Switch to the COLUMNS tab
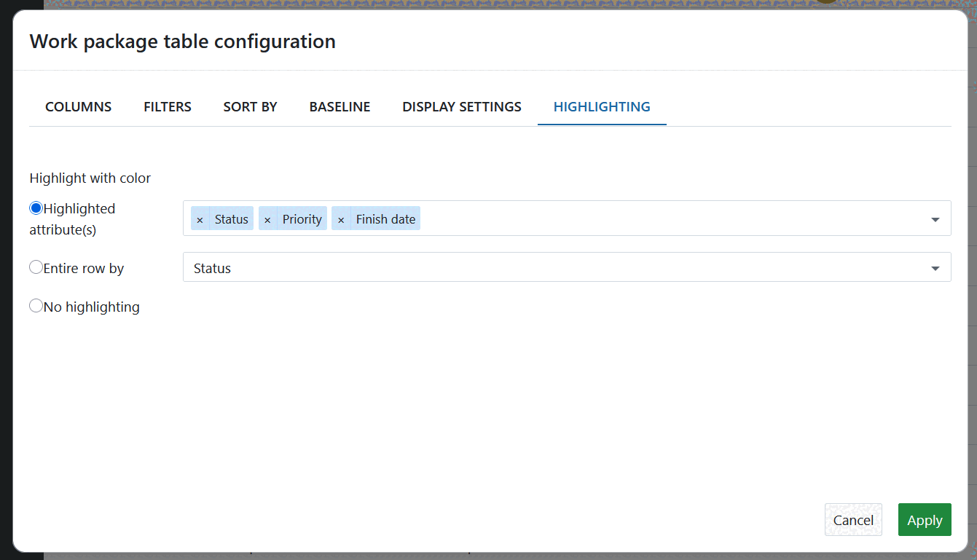 tap(78, 106)
